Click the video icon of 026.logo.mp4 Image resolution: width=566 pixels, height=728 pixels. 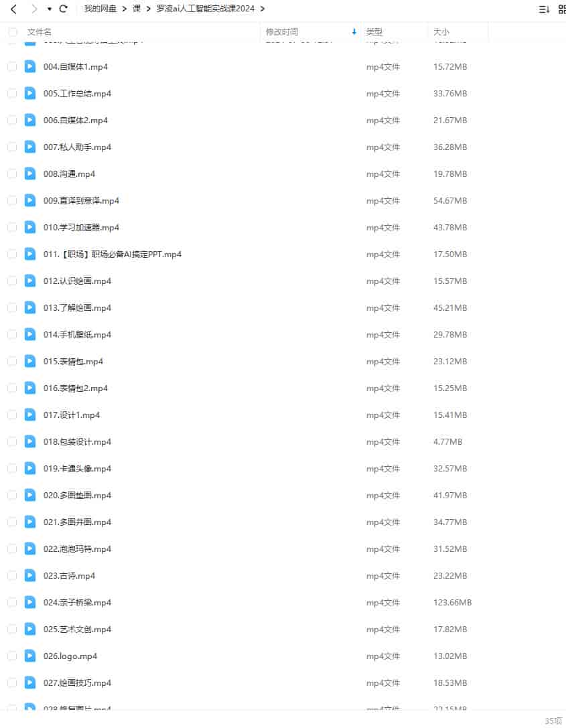tap(29, 656)
